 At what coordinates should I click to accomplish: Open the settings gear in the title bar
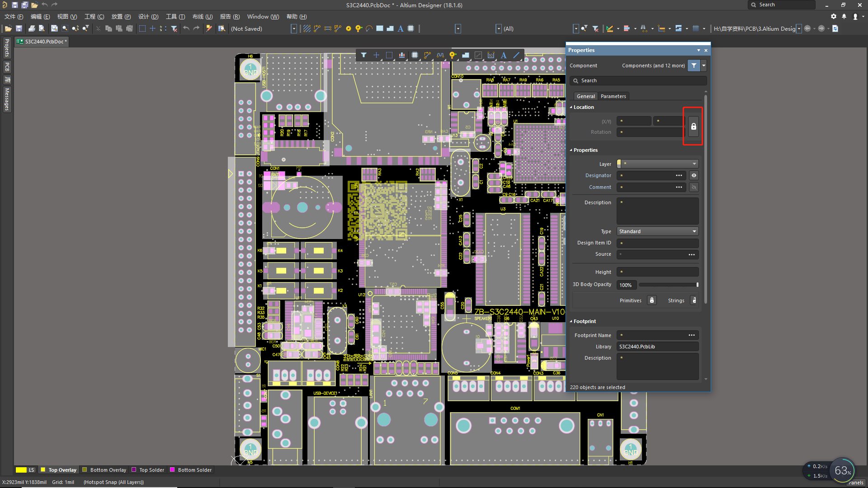point(834,16)
